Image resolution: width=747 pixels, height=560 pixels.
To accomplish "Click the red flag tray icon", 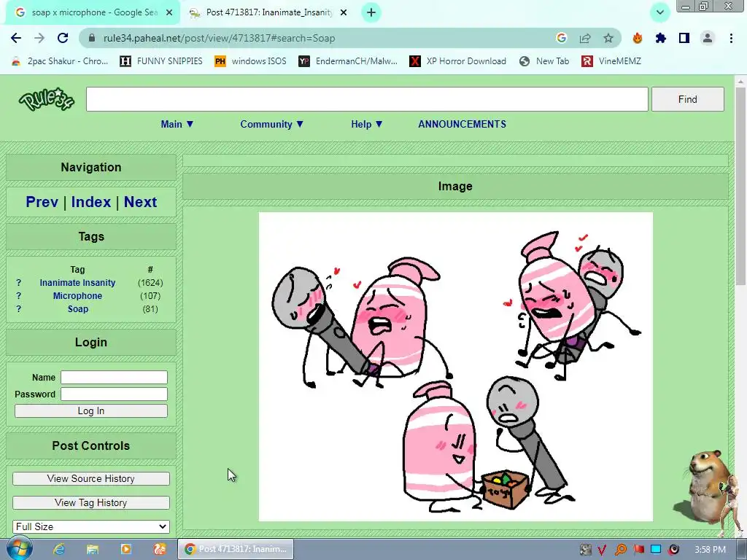I will (638, 550).
